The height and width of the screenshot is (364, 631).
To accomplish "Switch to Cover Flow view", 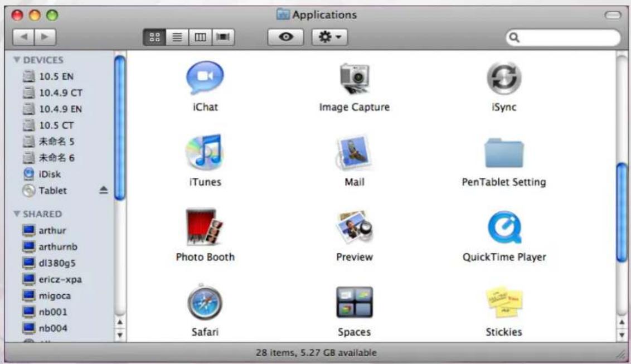I will click(223, 37).
